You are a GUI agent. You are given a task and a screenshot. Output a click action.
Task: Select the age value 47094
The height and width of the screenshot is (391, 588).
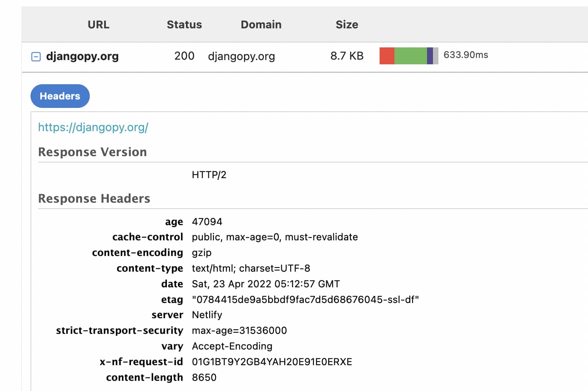207,222
